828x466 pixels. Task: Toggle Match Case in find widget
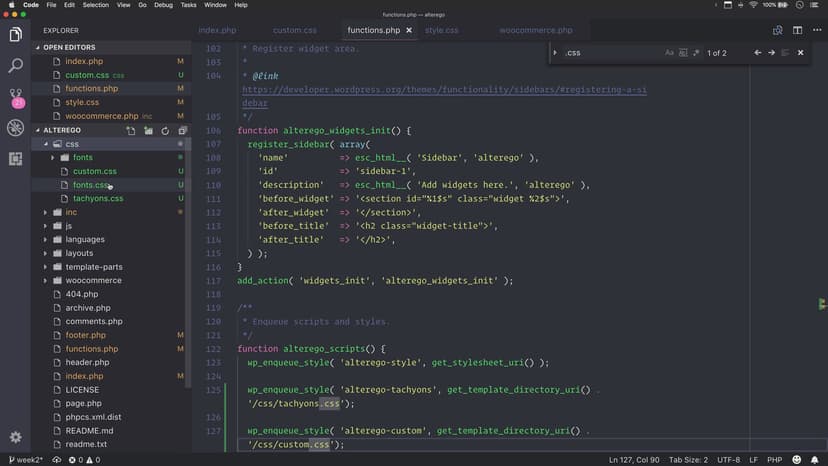(669, 53)
